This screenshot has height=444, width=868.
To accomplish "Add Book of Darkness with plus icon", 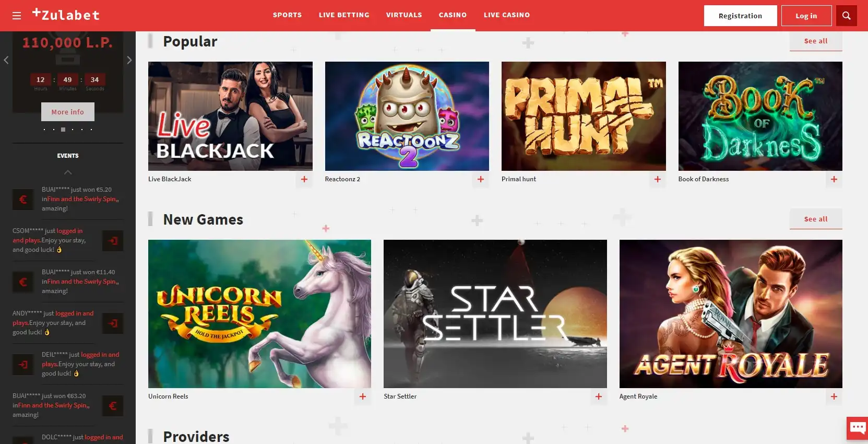I will [x=834, y=179].
